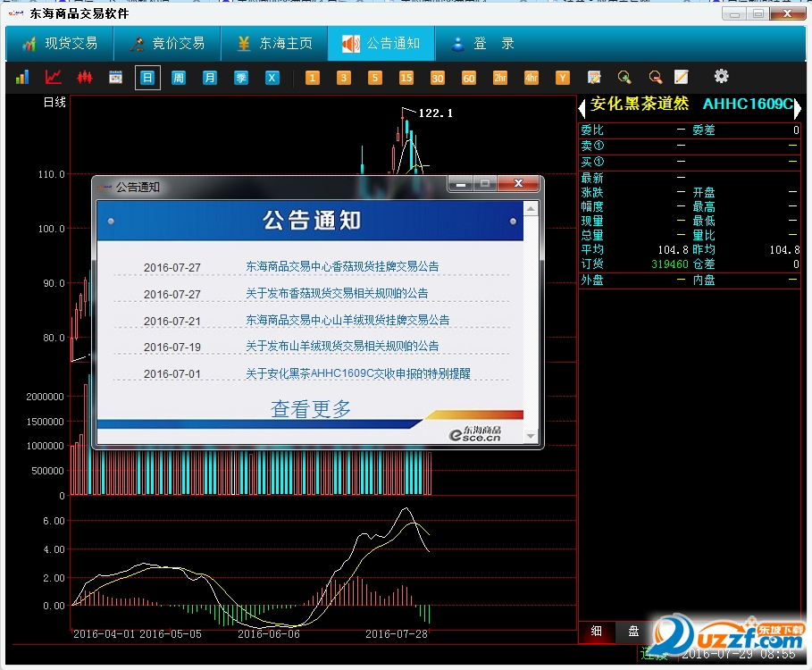Open the calendar date icon in toolbar
The width and height of the screenshot is (812, 670).
(x=115, y=78)
